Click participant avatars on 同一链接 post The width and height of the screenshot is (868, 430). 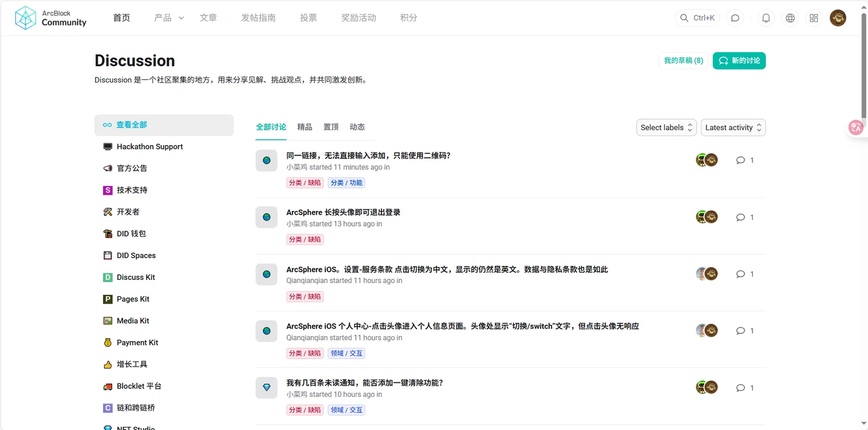[x=707, y=160]
